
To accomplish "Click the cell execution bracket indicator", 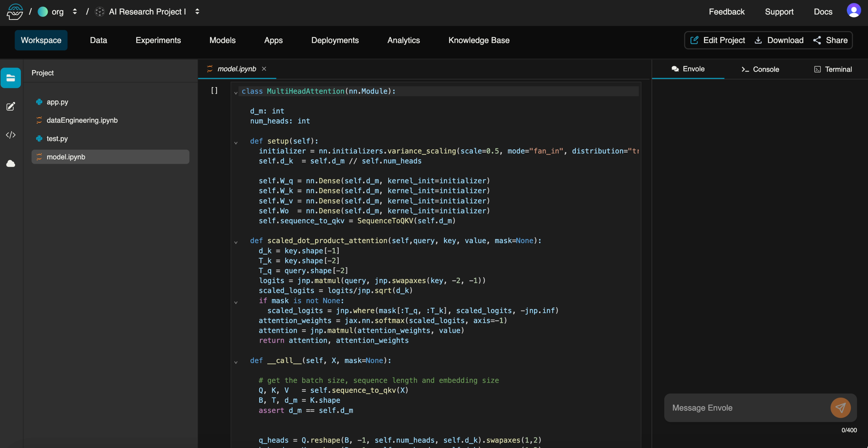I will point(214,90).
